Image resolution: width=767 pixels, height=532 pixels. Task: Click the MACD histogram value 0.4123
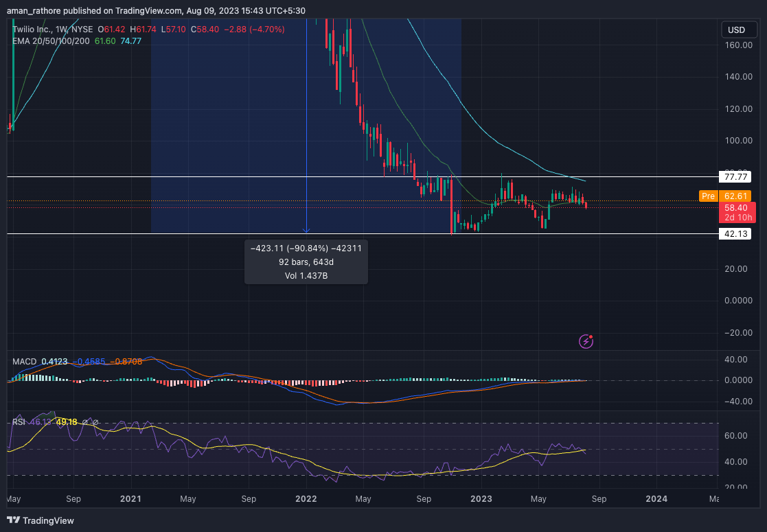point(54,362)
